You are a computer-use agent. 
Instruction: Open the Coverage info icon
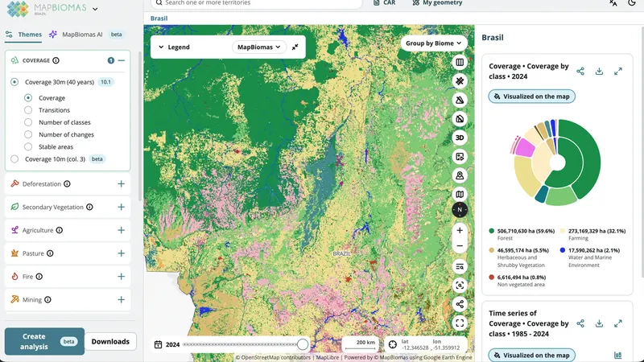point(56,60)
